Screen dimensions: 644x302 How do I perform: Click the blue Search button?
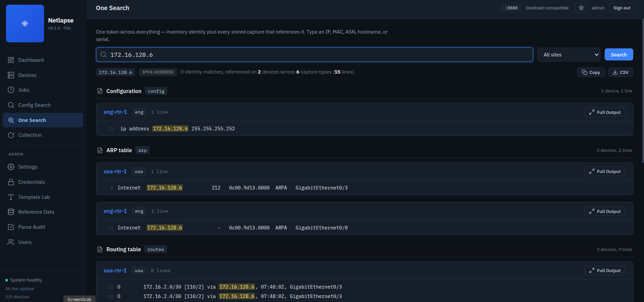pos(619,55)
